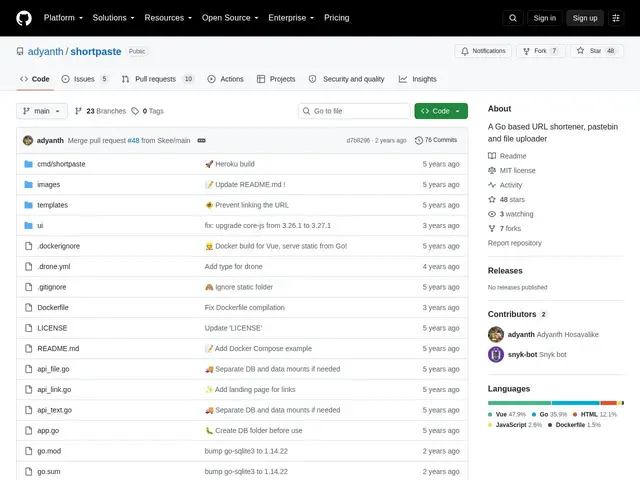Click the .dockerignore file icon
640x480 pixels.
(29, 246)
